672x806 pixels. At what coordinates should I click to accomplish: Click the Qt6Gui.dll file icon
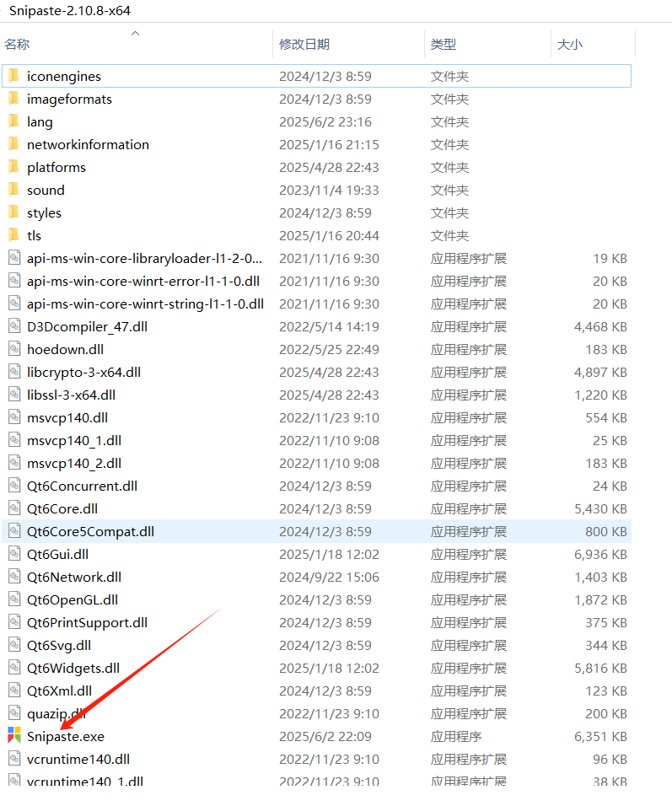pos(14,554)
